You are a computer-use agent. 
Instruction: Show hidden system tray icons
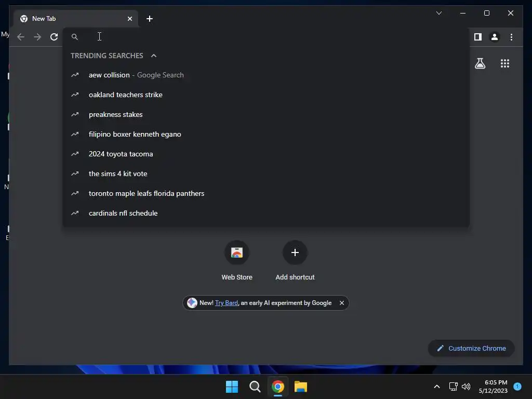click(x=436, y=387)
